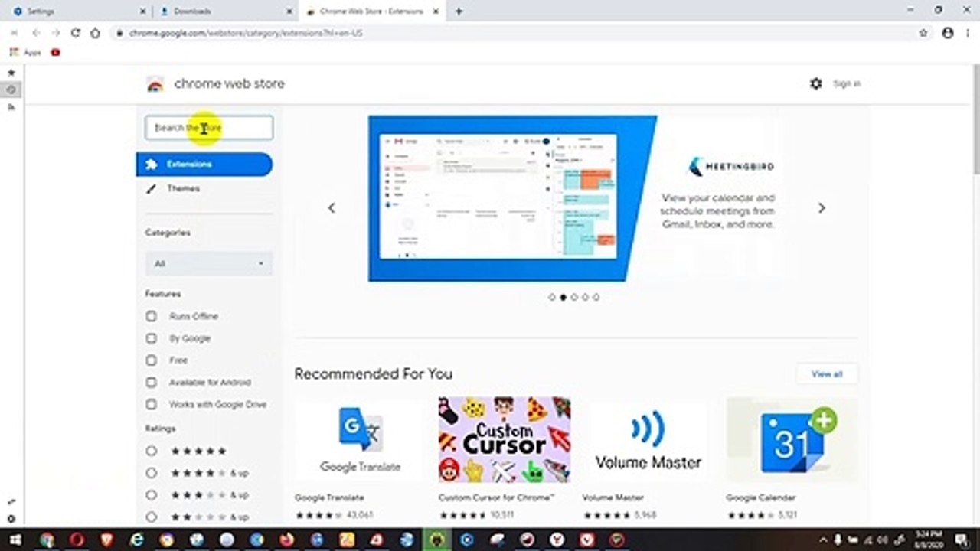This screenshot has width=980, height=551.
Task: Check the Works with Google Drive filter
Action: pyautogui.click(x=152, y=404)
